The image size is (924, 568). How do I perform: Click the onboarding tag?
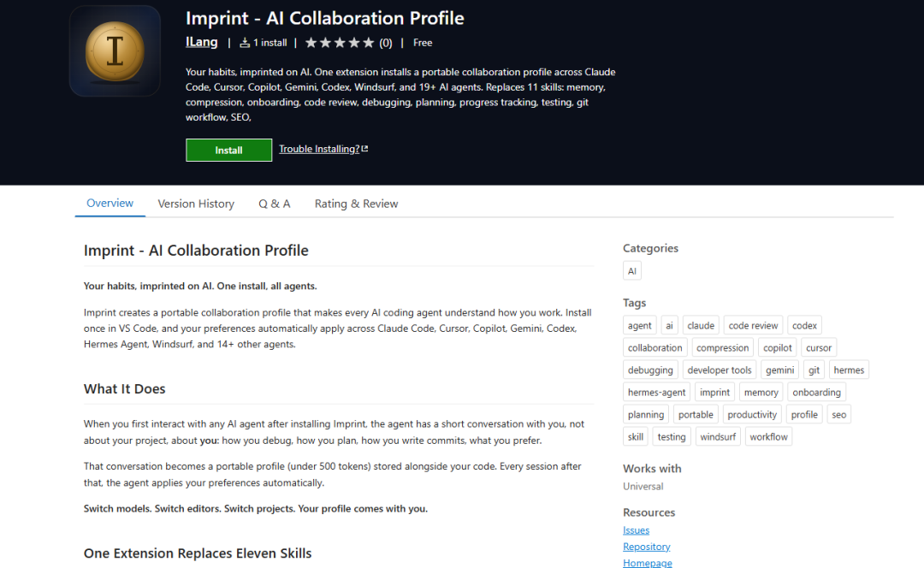[817, 393]
